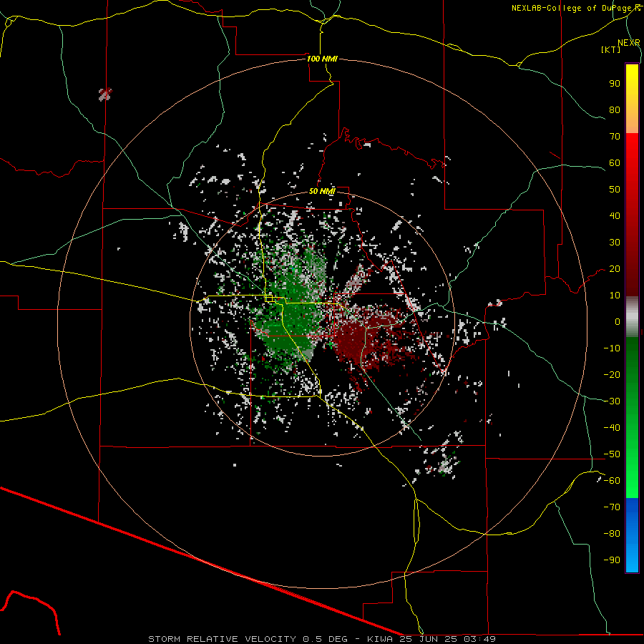Click the negative 10 value on the velocity scale
Image resolution: width=644 pixels, height=644 pixels.
click(x=612, y=348)
